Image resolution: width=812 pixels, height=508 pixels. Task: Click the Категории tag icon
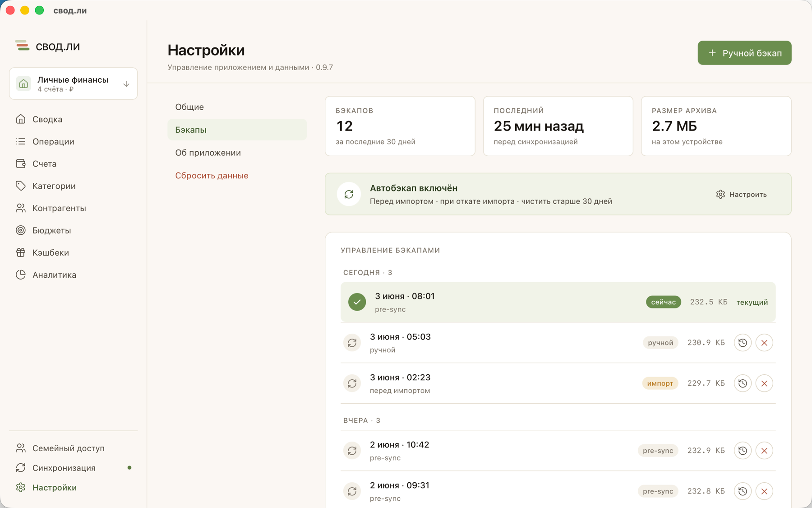21,186
